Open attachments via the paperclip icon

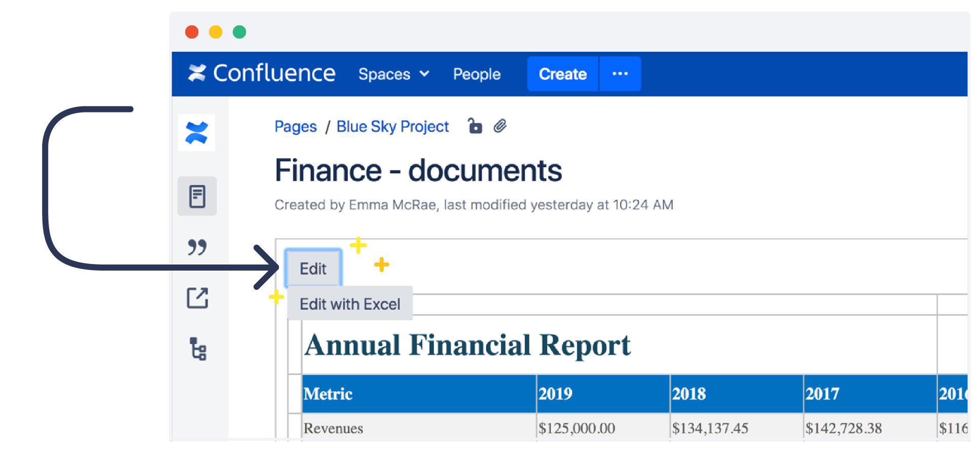point(500,126)
